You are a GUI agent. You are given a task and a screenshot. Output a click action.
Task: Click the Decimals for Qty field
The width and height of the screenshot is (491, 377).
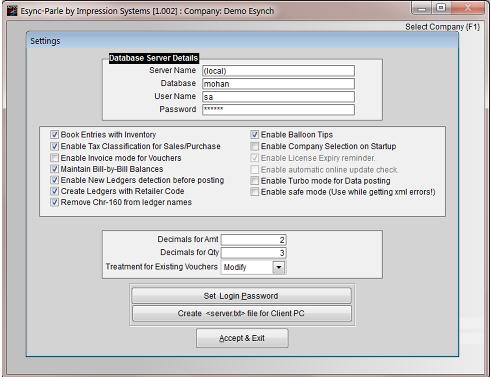pos(253,253)
